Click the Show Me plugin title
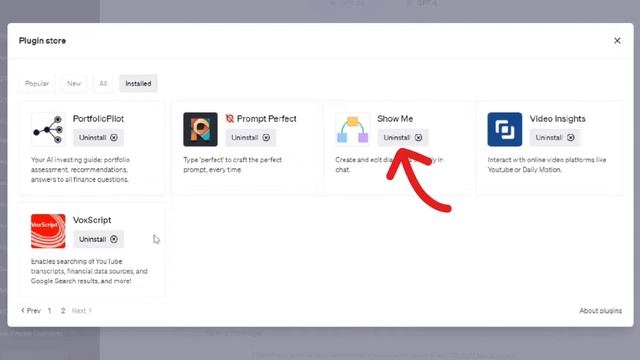Viewport: 640px width, 360px height. click(395, 119)
